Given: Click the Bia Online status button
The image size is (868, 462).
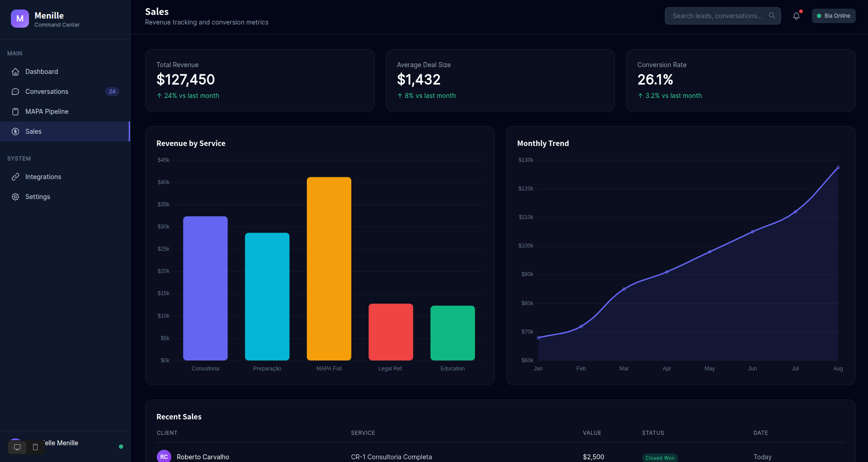Looking at the screenshot, I should (834, 16).
